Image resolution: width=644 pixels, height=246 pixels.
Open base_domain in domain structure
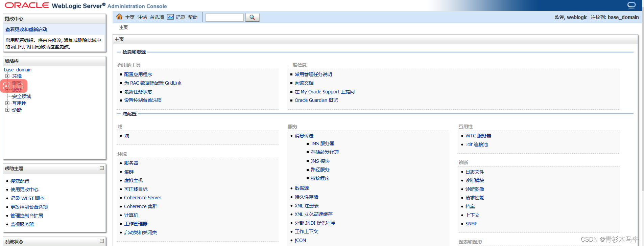click(x=18, y=70)
